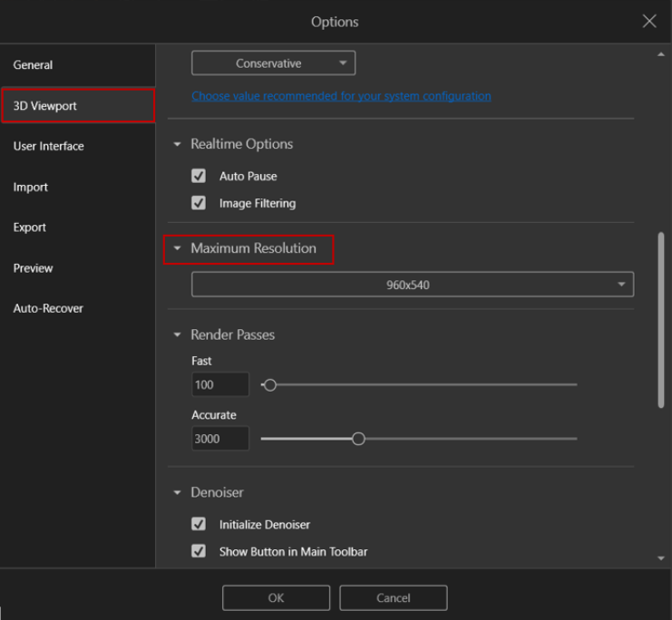The height and width of the screenshot is (620, 672).
Task: Open the Conservative dropdown
Action: [x=273, y=63]
